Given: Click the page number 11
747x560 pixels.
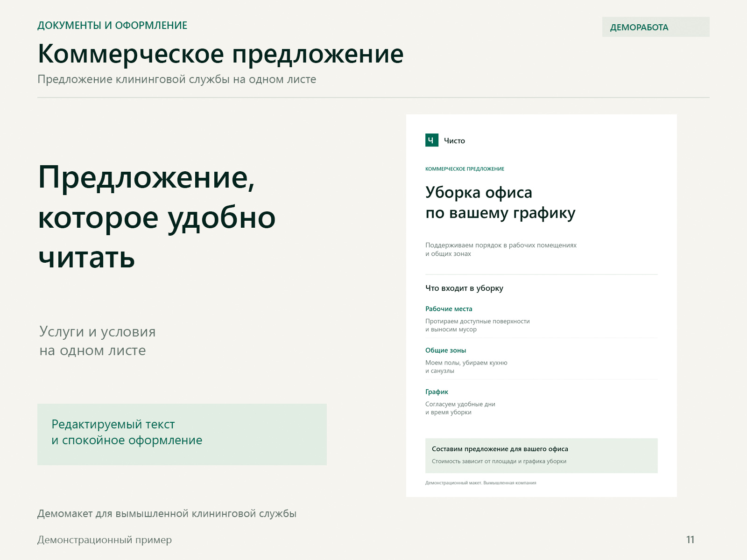Looking at the screenshot, I should (690, 540).
